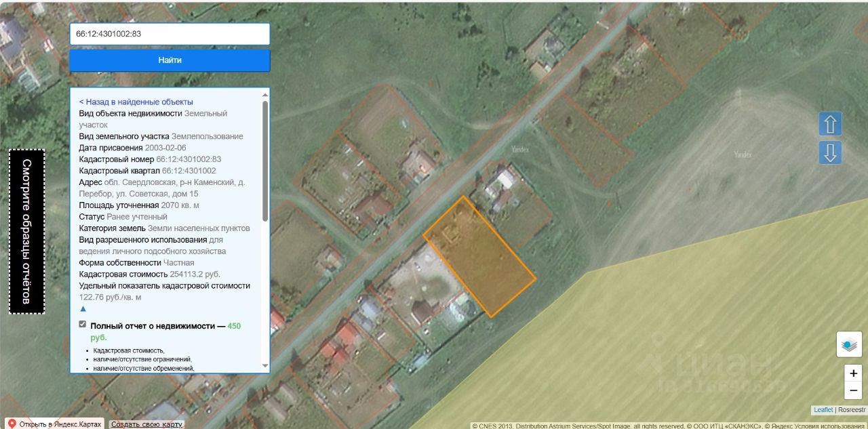Click Открыть в Яндекс.Картах link
This screenshot has width=868, height=429.
pos(60,424)
